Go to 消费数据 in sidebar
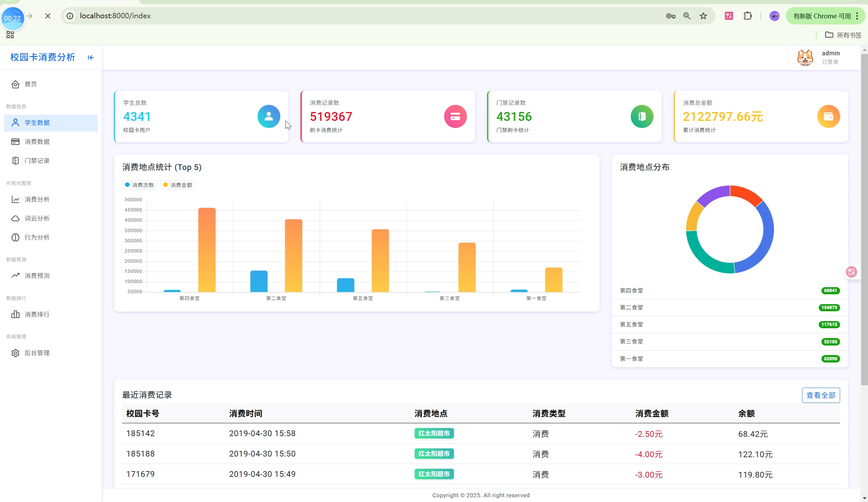 (37, 142)
